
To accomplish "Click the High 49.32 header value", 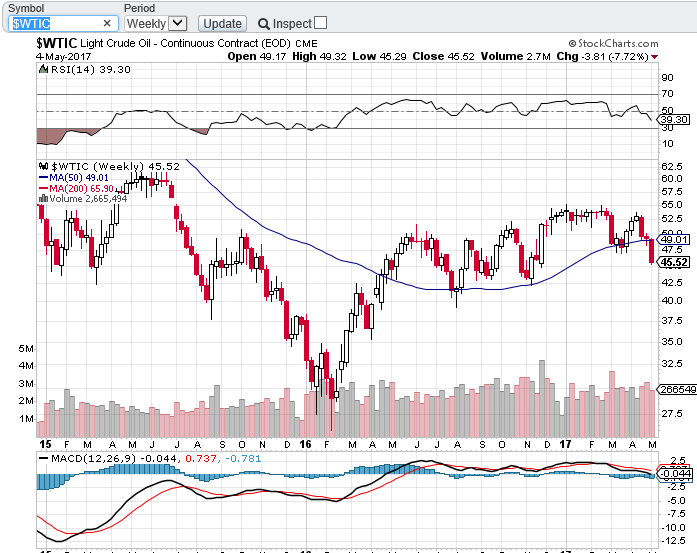I will click(x=319, y=56).
